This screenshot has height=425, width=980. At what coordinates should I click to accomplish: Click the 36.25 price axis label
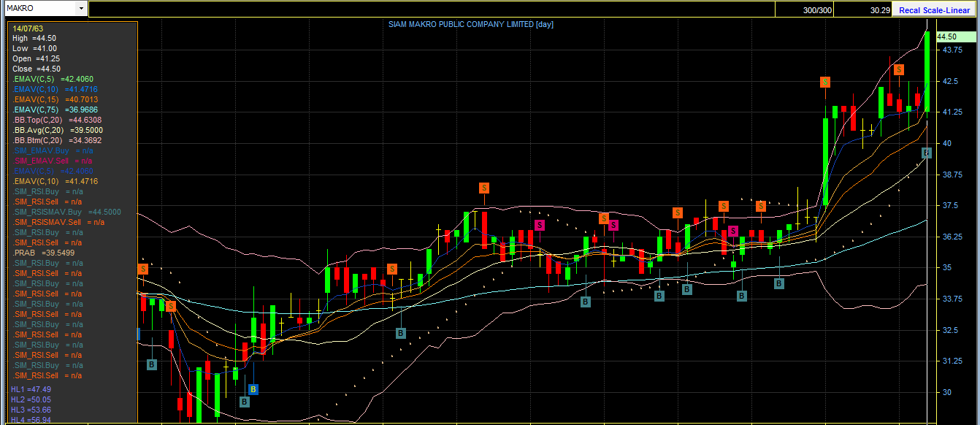(952, 237)
